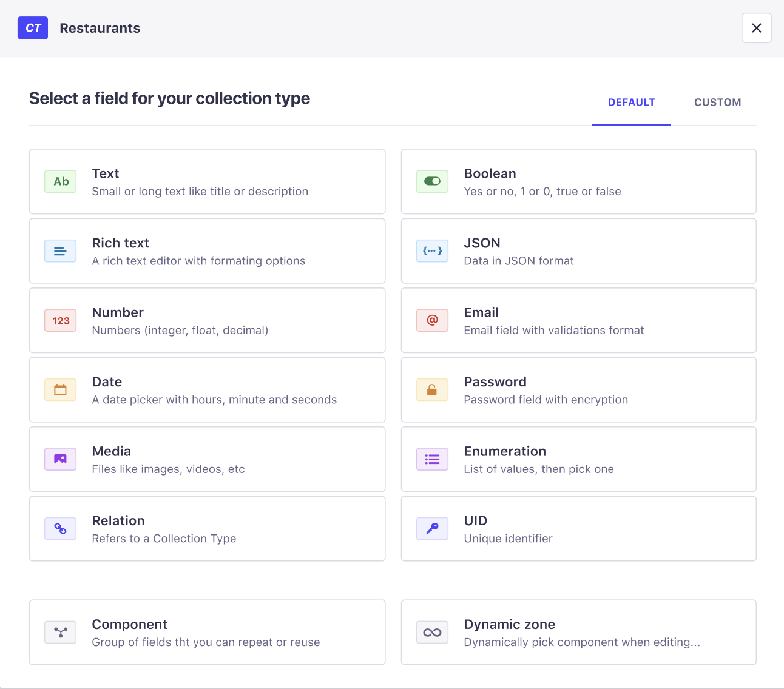This screenshot has height=689, width=784.
Task: Click the CT Restaurants badge
Action: [x=33, y=28]
